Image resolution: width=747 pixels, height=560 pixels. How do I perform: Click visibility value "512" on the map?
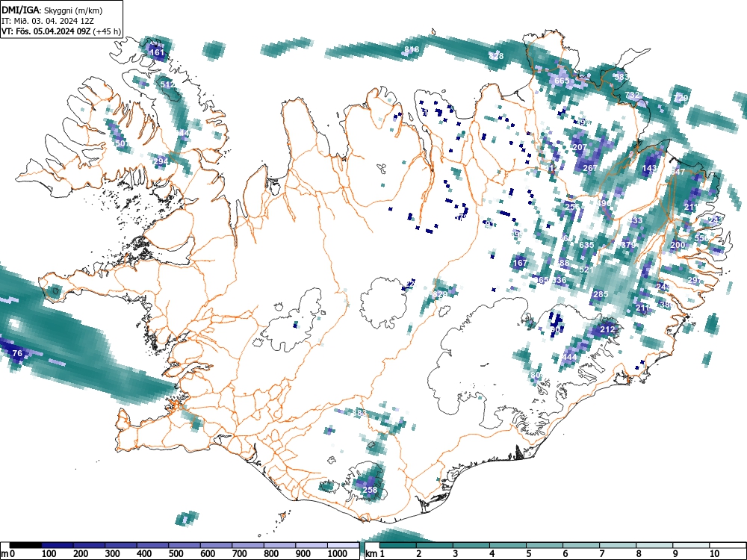[167, 85]
